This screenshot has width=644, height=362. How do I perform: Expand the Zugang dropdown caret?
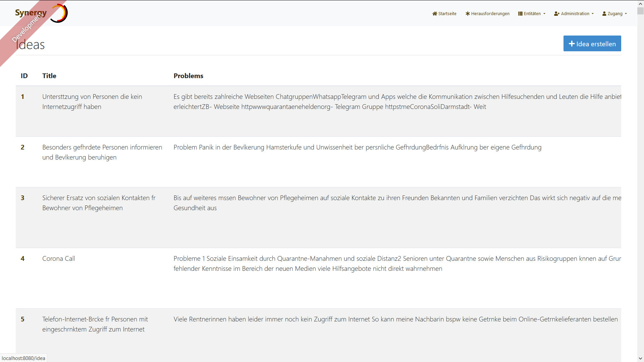(x=626, y=14)
